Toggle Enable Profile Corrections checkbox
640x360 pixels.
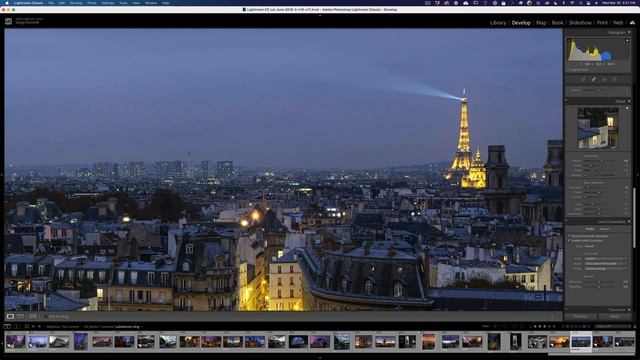[569, 241]
